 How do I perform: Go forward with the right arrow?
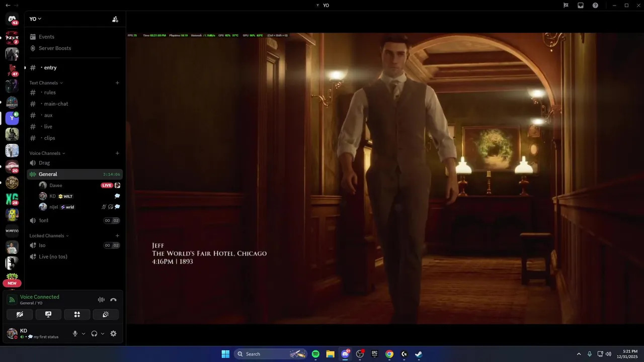pos(16,5)
